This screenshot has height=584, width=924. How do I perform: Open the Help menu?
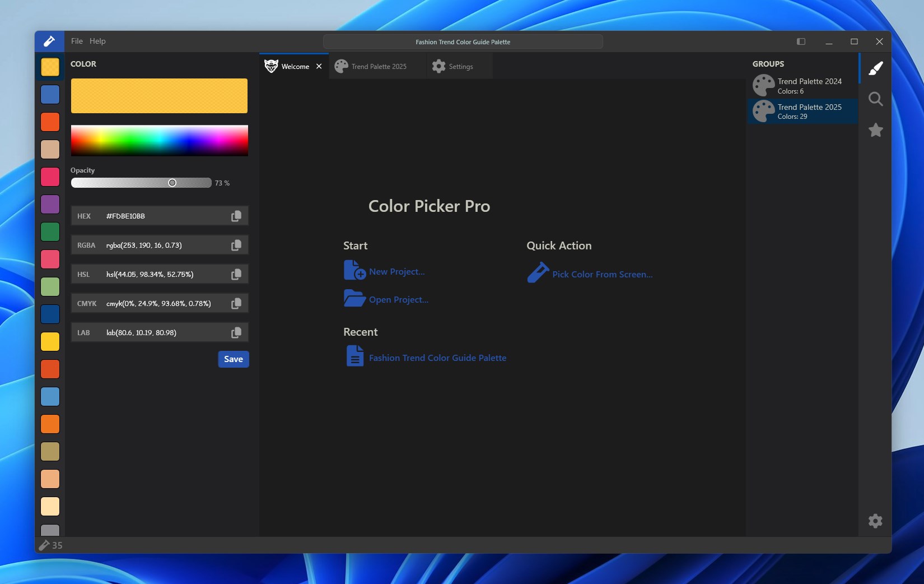pyautogui.click(x=97, y=41)
